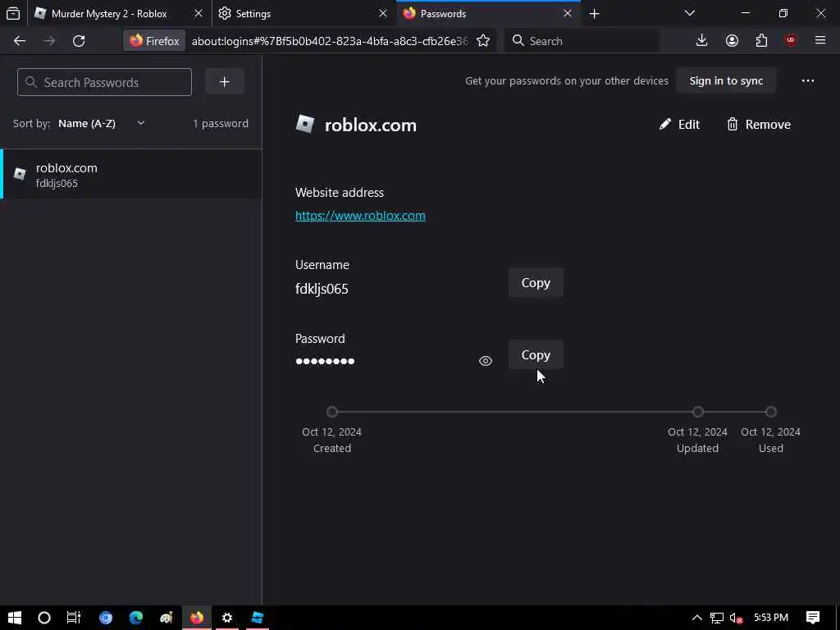Go back to previous page
This screenshot has width=840, height=630.
pos(20,41)
